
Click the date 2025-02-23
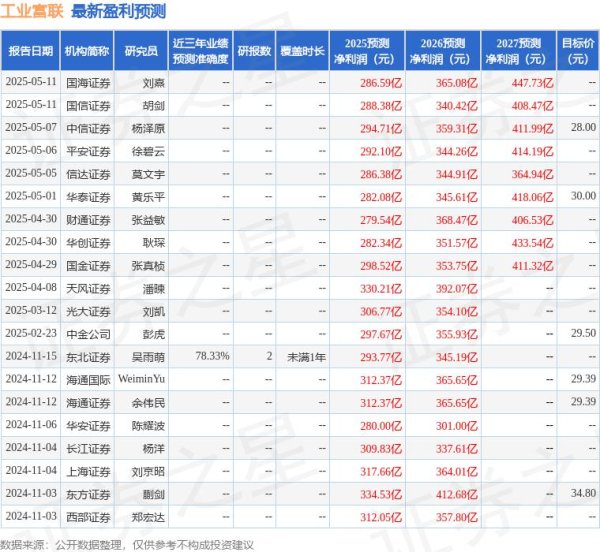31,333
